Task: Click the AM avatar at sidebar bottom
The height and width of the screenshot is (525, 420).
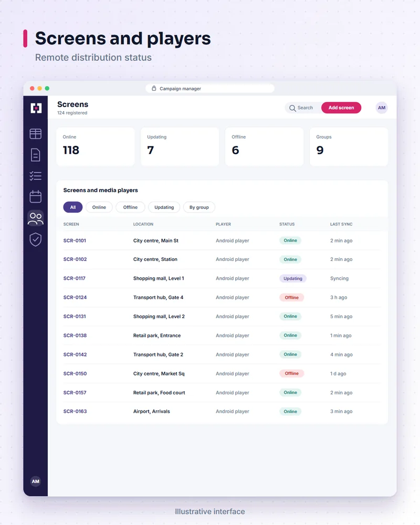Action: (36, 481)
